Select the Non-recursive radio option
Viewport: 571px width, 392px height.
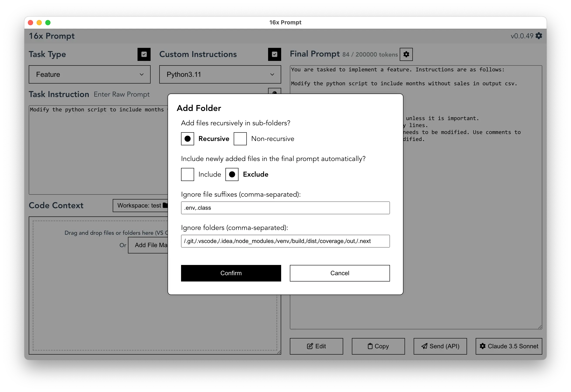click(x=240, y=139)
